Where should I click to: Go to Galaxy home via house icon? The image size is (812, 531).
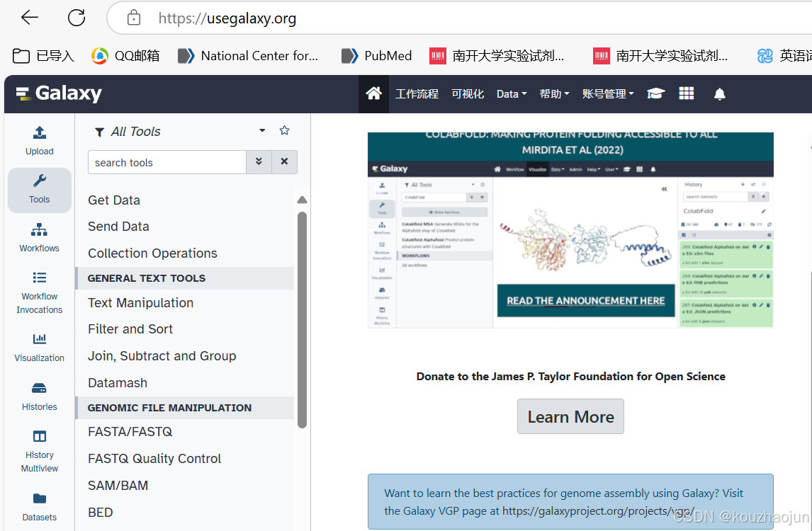373,93
